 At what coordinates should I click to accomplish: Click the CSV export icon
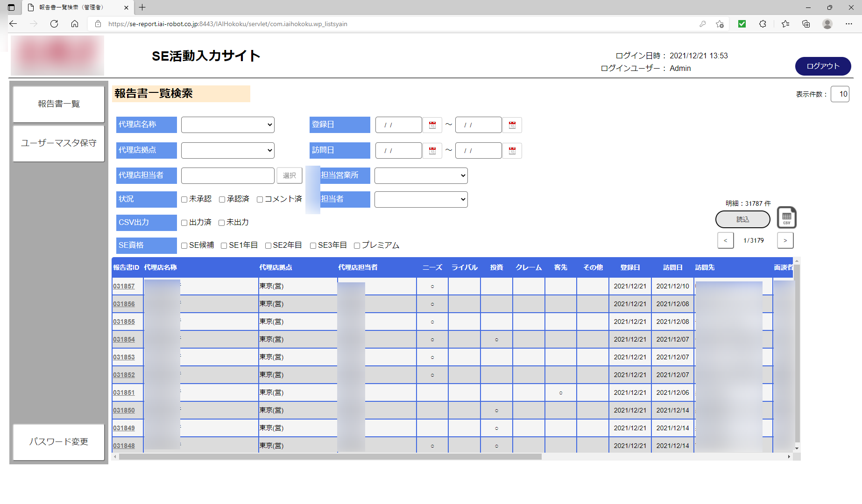pos(786,218)
